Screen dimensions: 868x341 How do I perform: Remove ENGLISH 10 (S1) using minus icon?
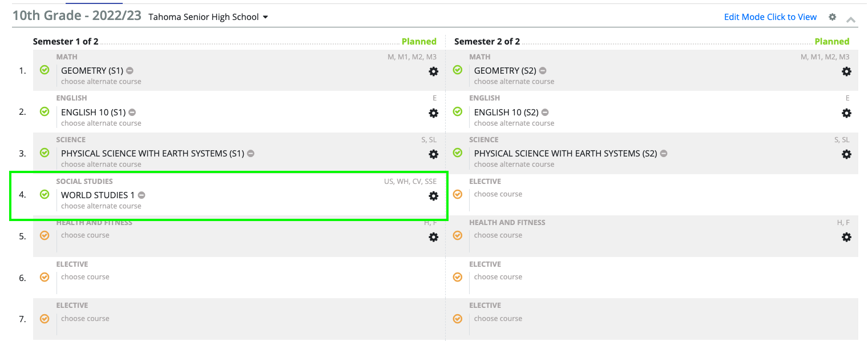coord(132,113)
